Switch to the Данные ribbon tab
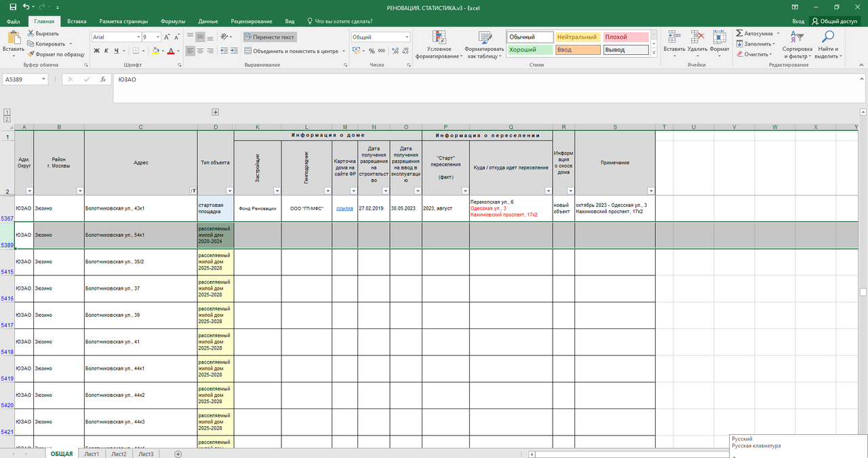 [208, 21]
